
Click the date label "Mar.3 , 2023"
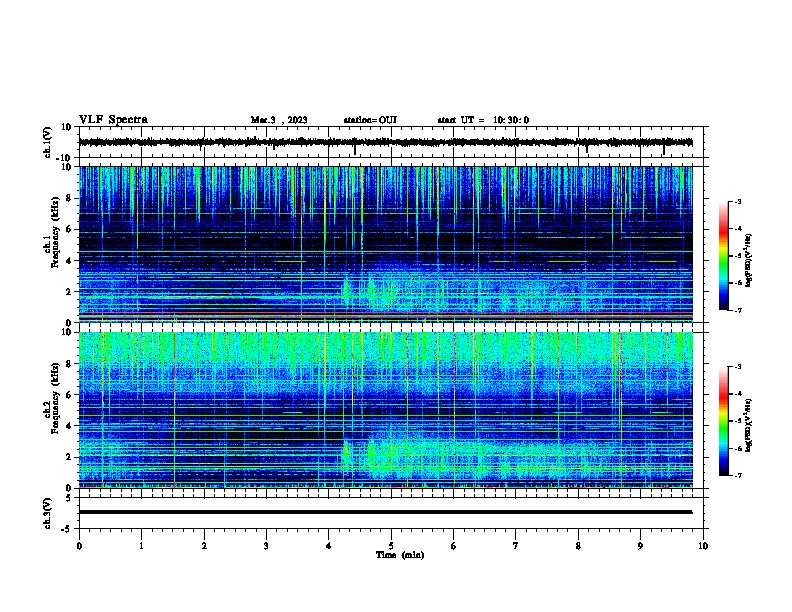coord(279,120)
